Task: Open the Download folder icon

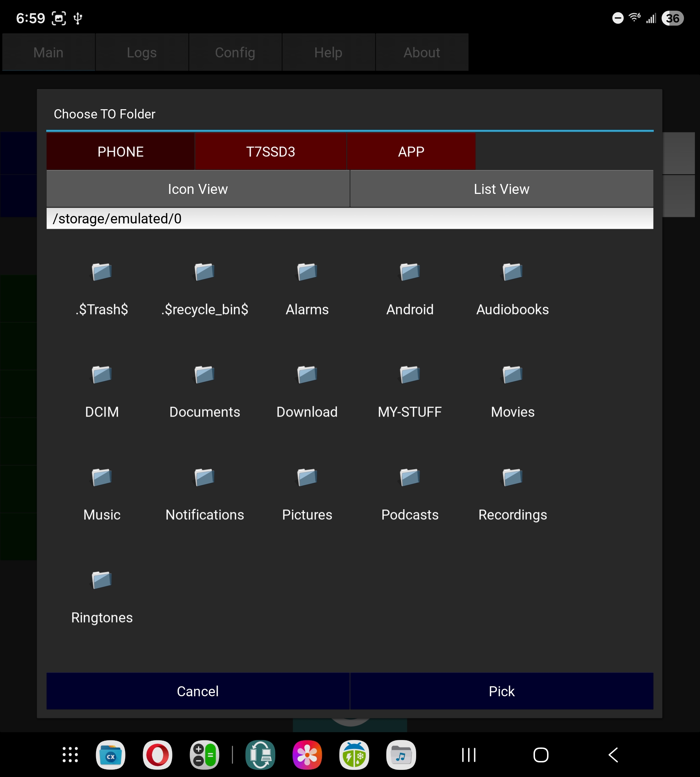Action: click(x=307, y=375)
